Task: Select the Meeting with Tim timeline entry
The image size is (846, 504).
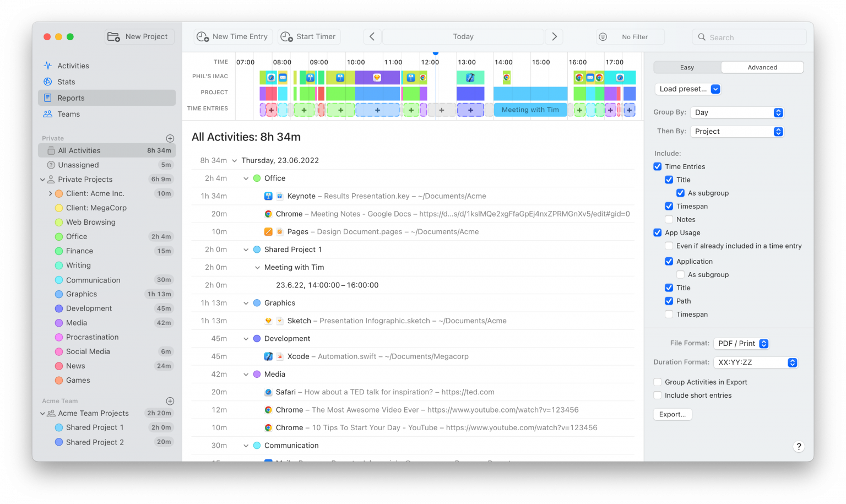Action: (530, 110)
